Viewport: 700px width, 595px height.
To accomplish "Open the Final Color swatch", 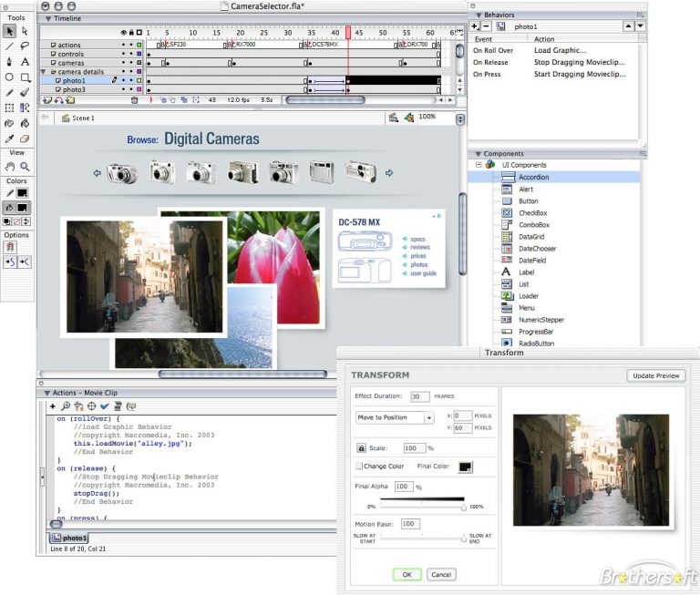I will click(x=465, y=467).
